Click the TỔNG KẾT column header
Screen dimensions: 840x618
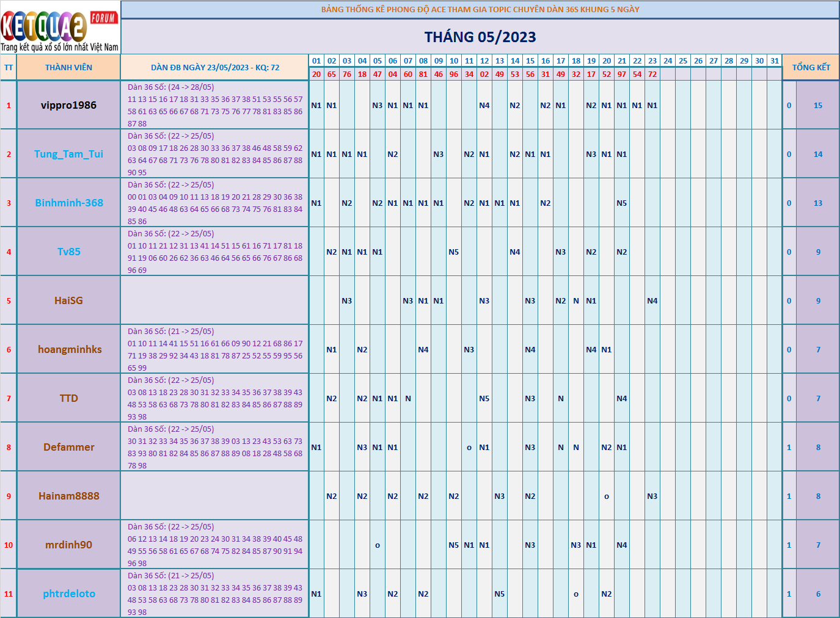(x=811, y=68)
